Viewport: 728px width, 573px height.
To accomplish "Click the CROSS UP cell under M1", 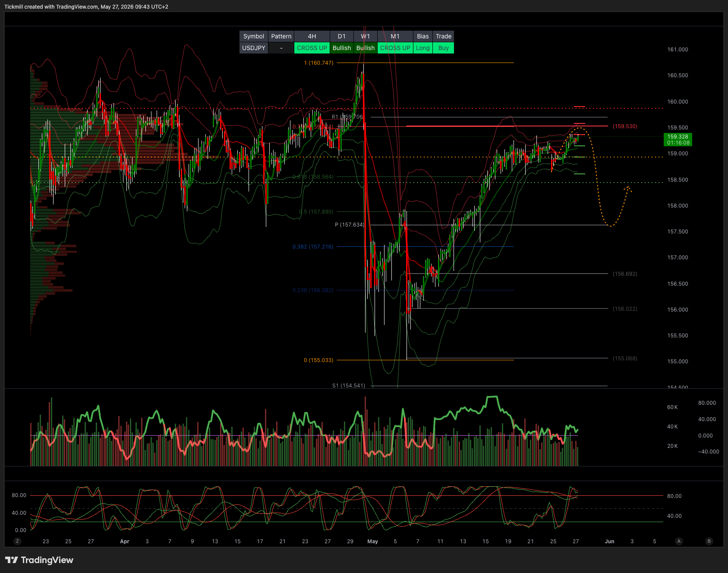I will 395,48.
